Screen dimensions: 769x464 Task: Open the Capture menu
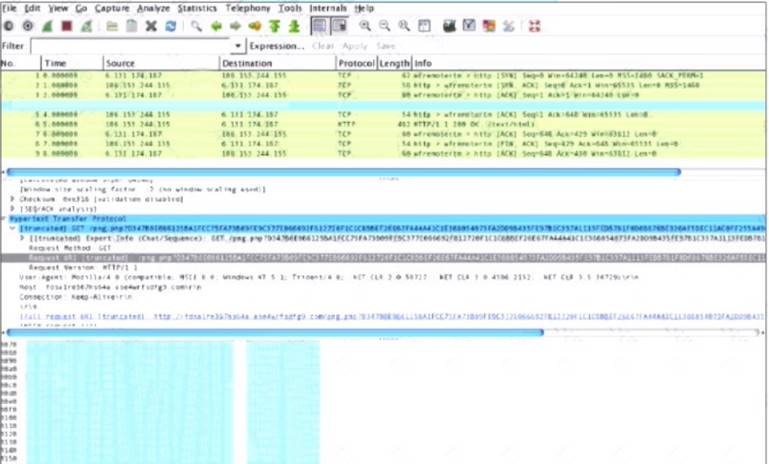[112, 8]
